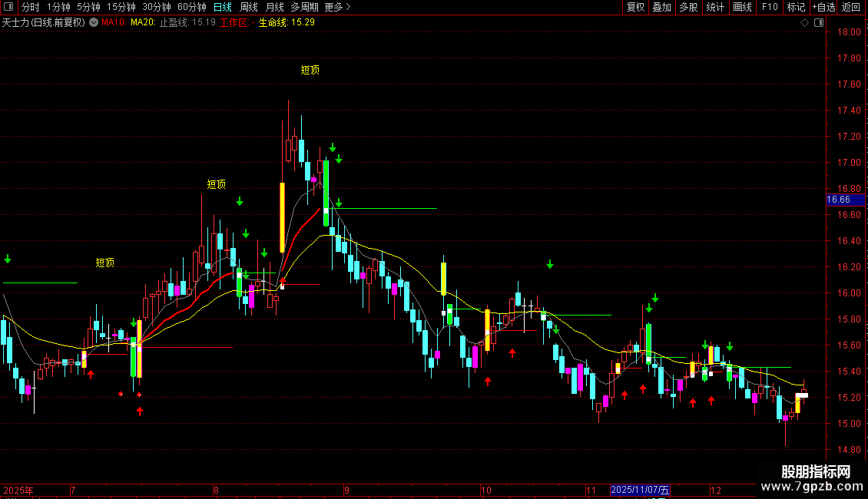The height and width of the screenshot is (499, 868).
Task: Select the 15分钟 period
Action: (x=121, y=7)
